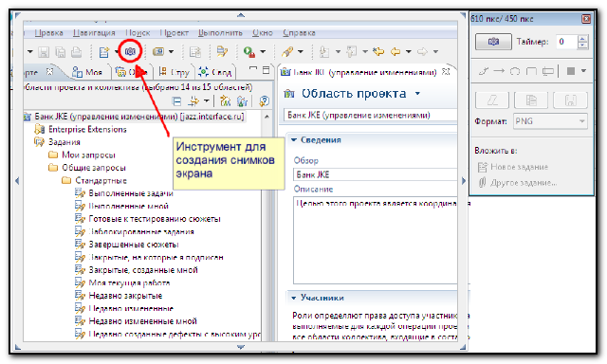Screen dimensions: 607x364
Task: Click the link with editor arrows icon
Action: (x=193, y=101)
